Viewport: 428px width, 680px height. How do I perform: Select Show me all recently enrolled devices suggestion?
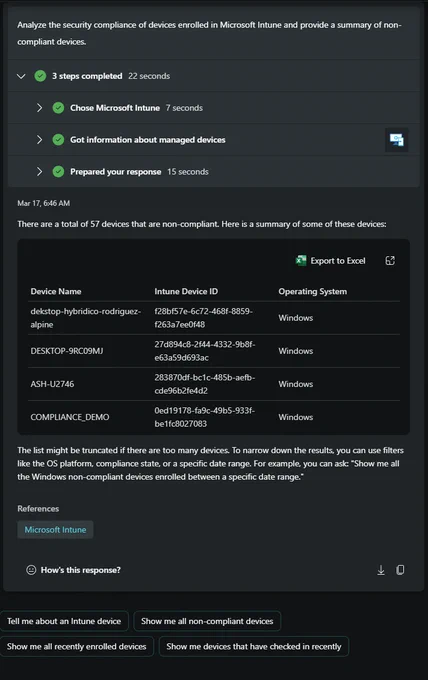click(x=77, y=646)
